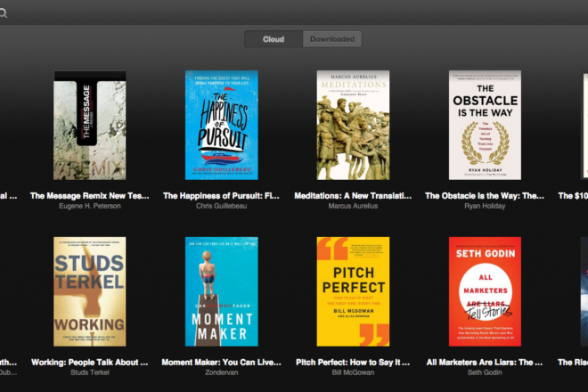Click the search magnifier icon

[x=3, y=14]
